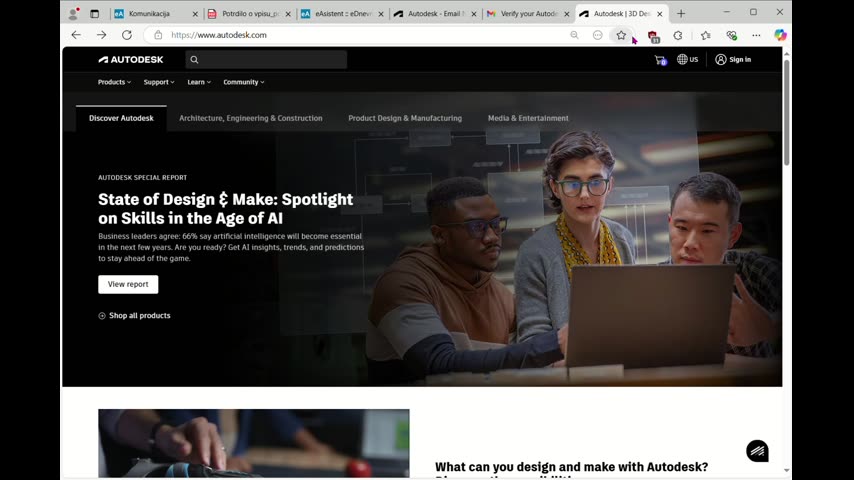The image size is (854, 480).
Task: Add this page to favorites star
Action: (621, 35)
